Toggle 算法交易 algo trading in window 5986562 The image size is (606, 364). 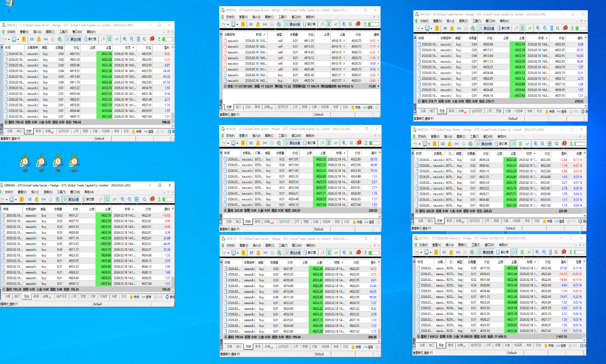pyautogui.click(x=292, y=24)
